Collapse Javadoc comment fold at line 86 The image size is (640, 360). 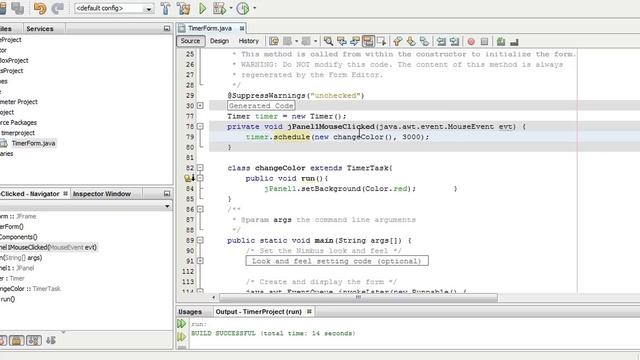point(200,209)
